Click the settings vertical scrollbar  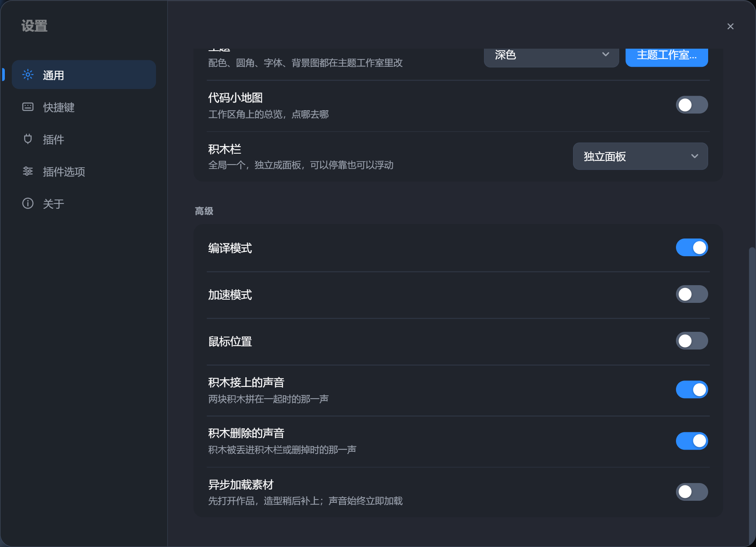(x=752, y=396)
